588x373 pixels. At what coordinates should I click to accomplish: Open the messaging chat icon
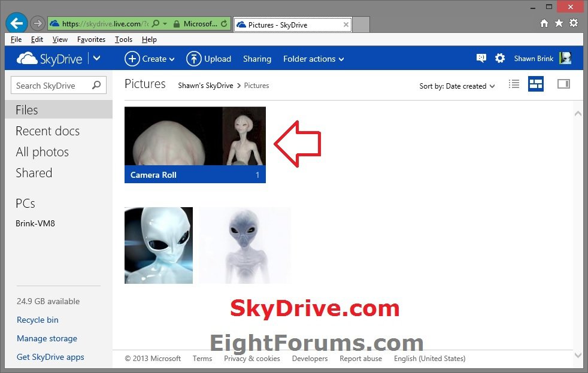point(481,58)
